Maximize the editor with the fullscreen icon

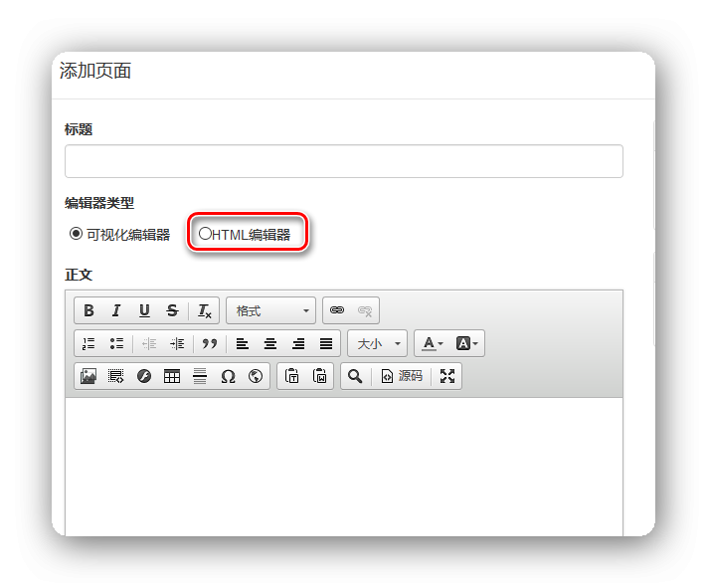[447, 376]
